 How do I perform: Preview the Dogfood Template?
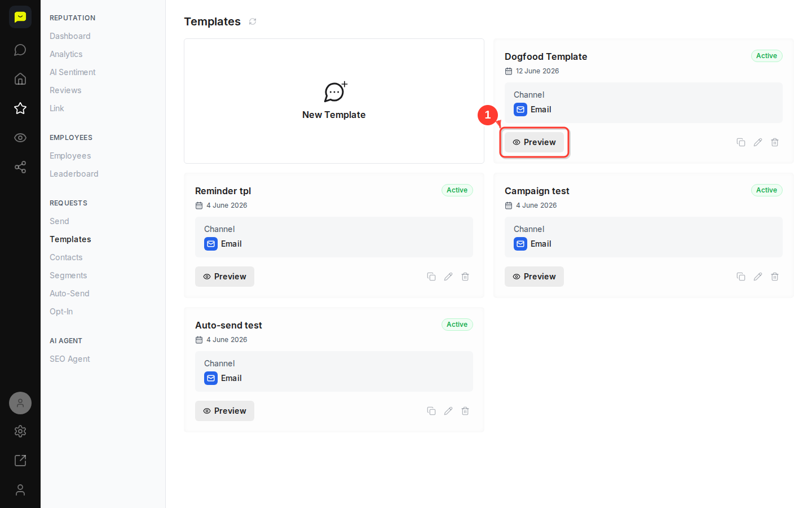click(x=534, y=142)
